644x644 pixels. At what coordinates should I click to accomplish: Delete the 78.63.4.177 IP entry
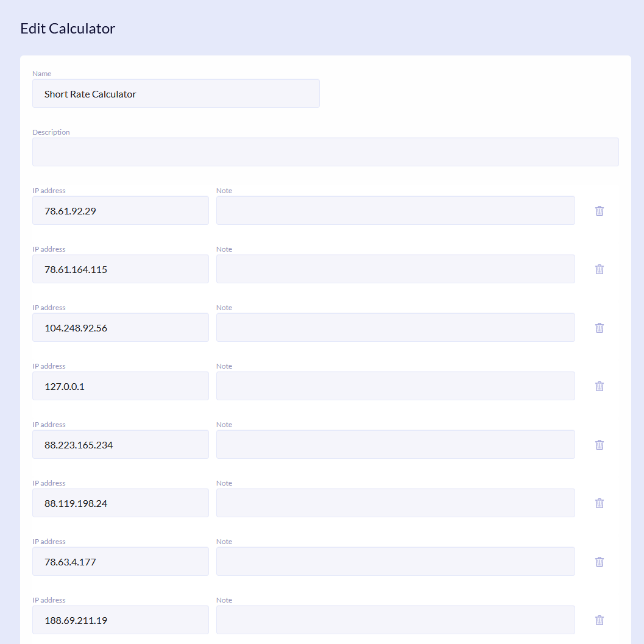click(x=599, y=561)
